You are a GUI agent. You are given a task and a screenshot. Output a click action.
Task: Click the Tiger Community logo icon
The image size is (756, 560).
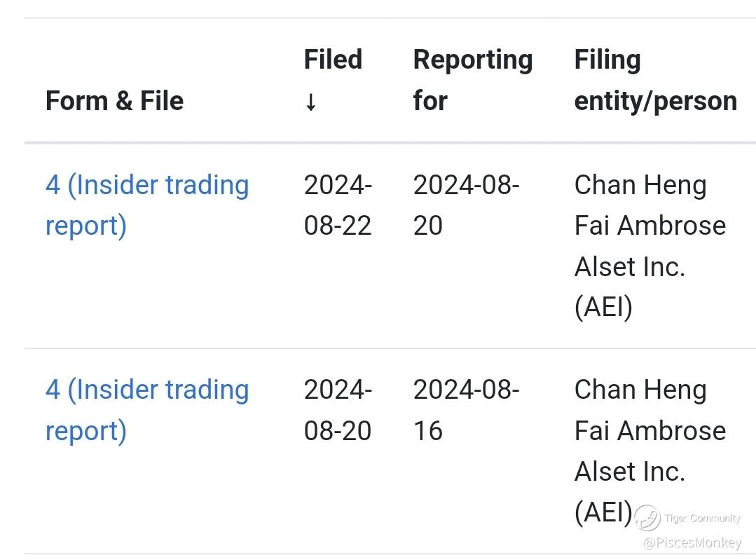pos(647,517)
